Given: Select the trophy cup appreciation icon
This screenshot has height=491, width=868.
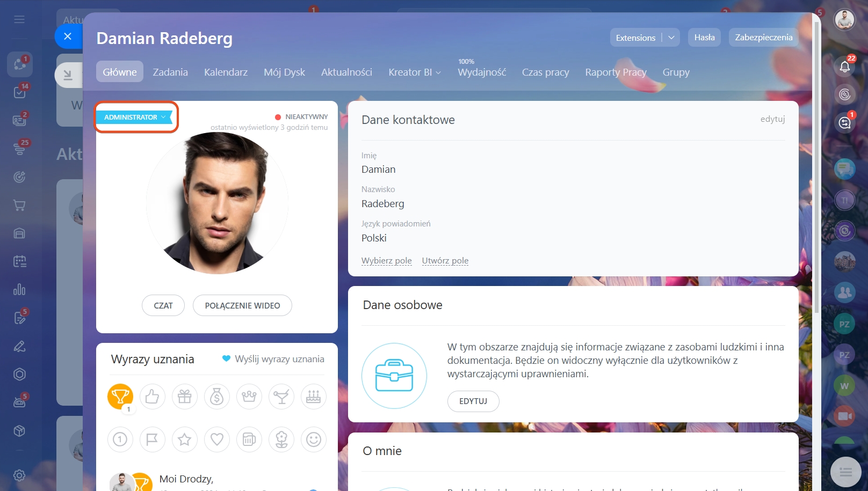Looking at the screenshot, I should coord(120,397).
